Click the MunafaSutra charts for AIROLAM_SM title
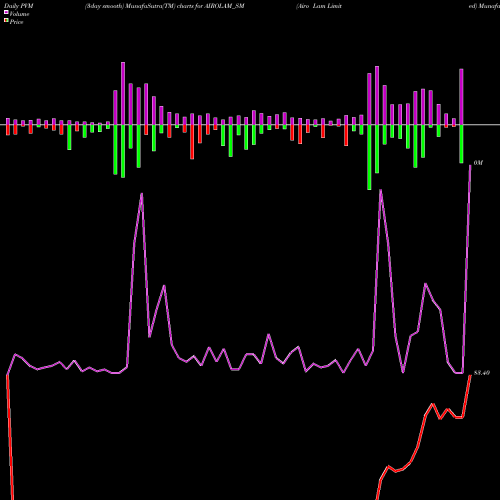500x500 pixels. tap(165, 6)
